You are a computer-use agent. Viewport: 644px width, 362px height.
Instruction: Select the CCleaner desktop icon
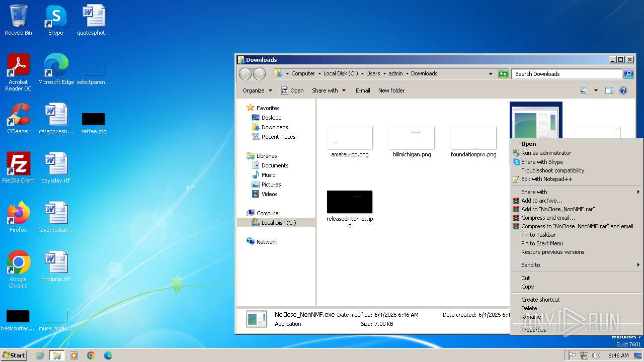click(x=18, y=119)
